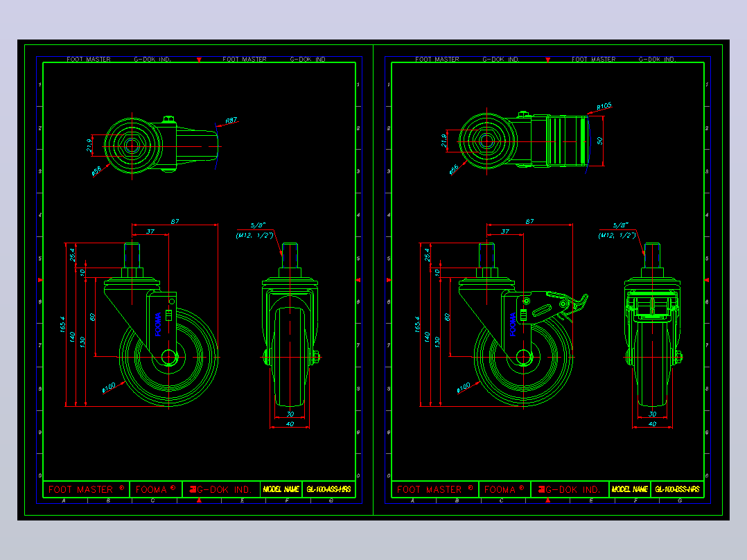Click the ø100 wheel label on the ASS-HRS sheet
747x560 pixels.
[109, 387]
